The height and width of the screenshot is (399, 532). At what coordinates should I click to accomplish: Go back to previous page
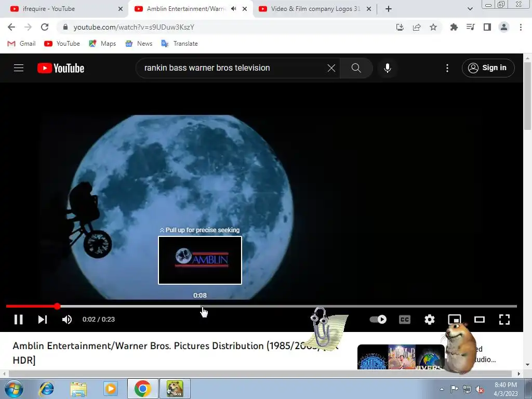pyautogui.click(x=11, y=27)
